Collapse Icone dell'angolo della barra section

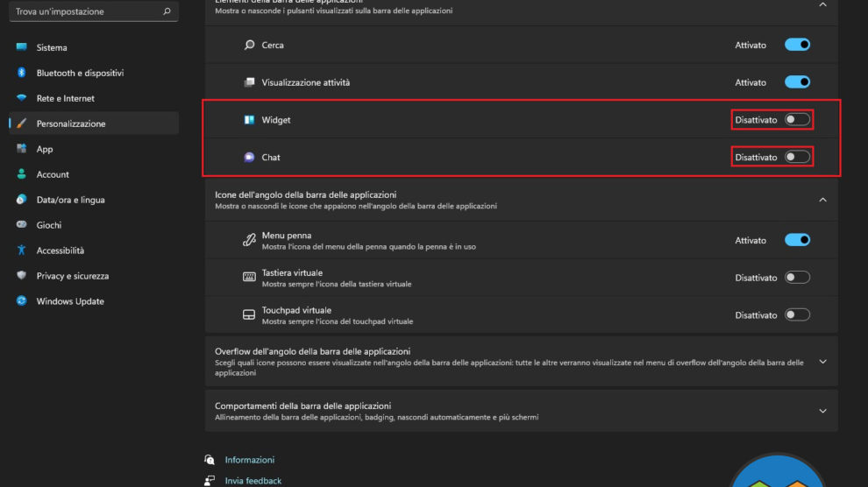(822, 200)
